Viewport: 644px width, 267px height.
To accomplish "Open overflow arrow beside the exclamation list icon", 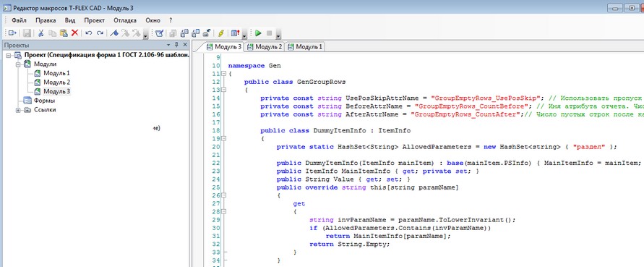I will pyautogui.click(x=244, y=35).
